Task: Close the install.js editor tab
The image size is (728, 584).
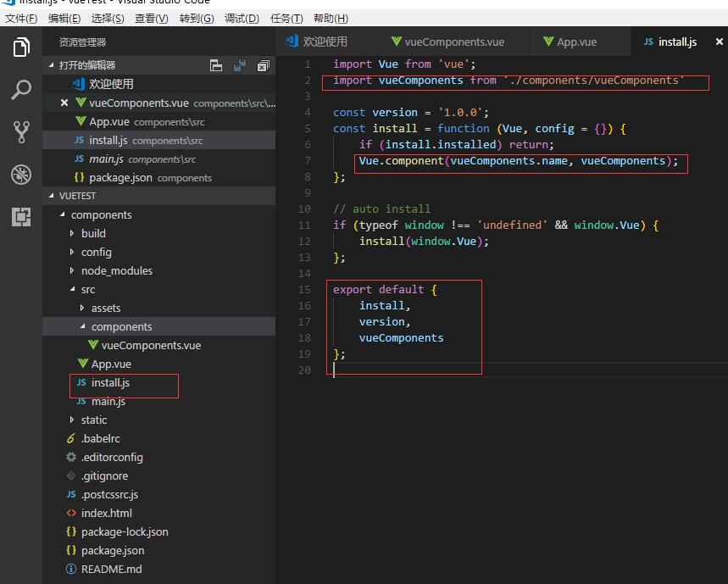Action: [x=720, y=42]
